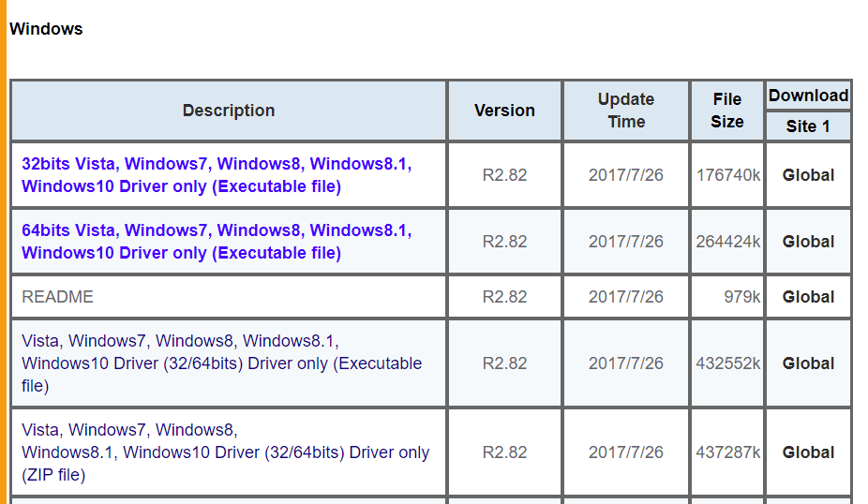Click the Description column header
The width and height of the screenshot is (868, 504).
coord(229,111)
